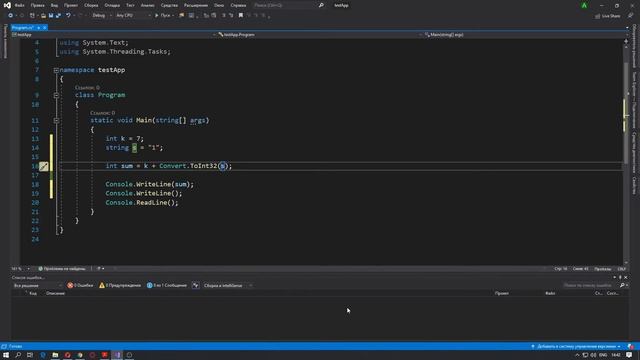The width and height of the screenshot is (640, 360).
Task: Open the Расширения menu
Action: pyautogui.click(x=196, y=5)
